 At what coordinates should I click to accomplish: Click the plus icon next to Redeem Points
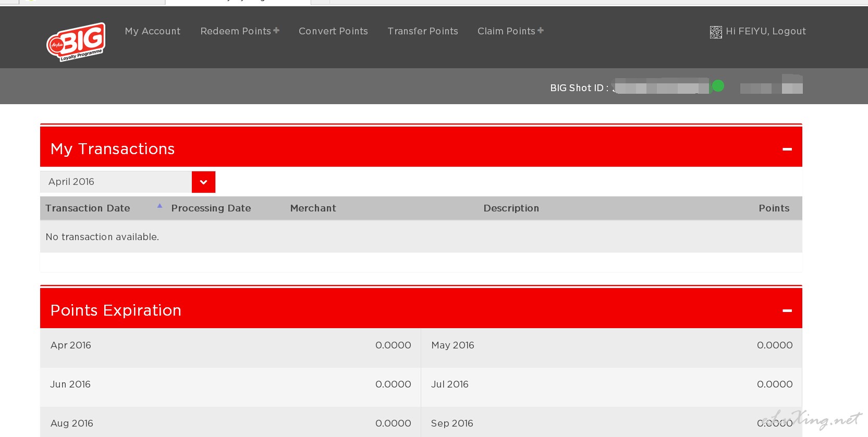click(x=276, y=31)
